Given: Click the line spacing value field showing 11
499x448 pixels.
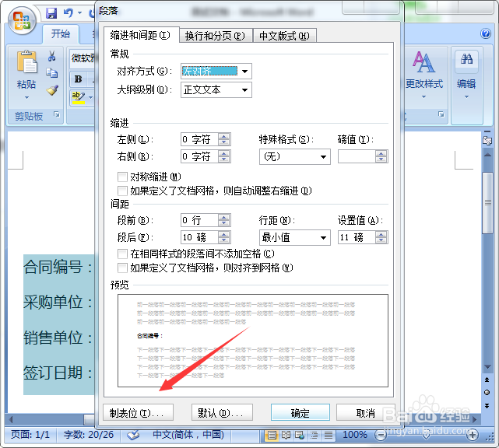Looking at the screenshot, I should pyautogui.click(x=357, y=237).
